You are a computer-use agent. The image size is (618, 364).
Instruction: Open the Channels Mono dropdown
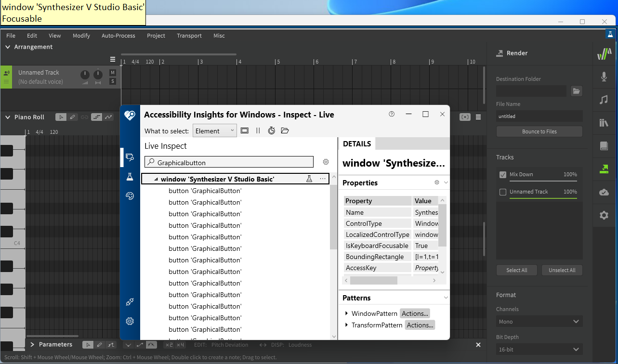tap(539, 322)
